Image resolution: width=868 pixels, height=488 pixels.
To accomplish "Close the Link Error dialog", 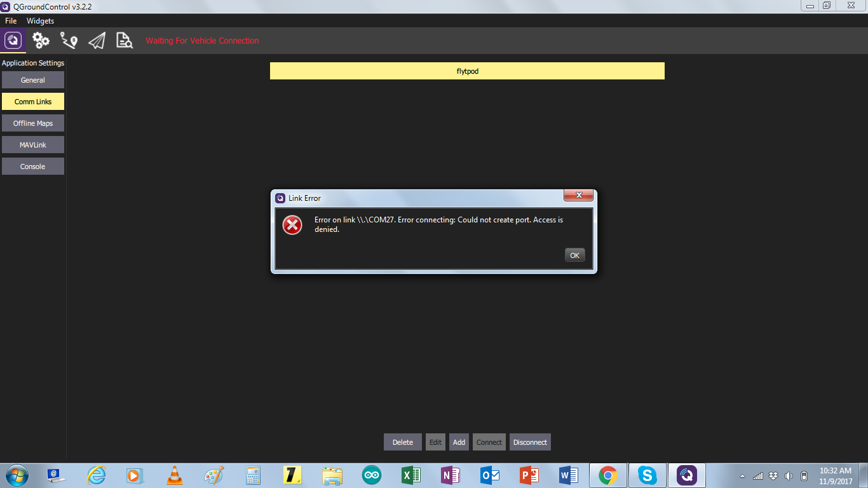I will 578,195.
